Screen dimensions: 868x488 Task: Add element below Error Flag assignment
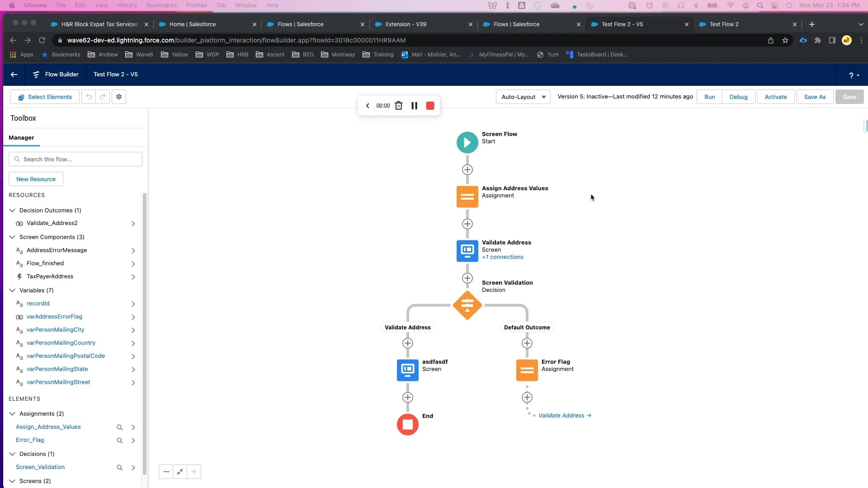(x=527, y=398)
